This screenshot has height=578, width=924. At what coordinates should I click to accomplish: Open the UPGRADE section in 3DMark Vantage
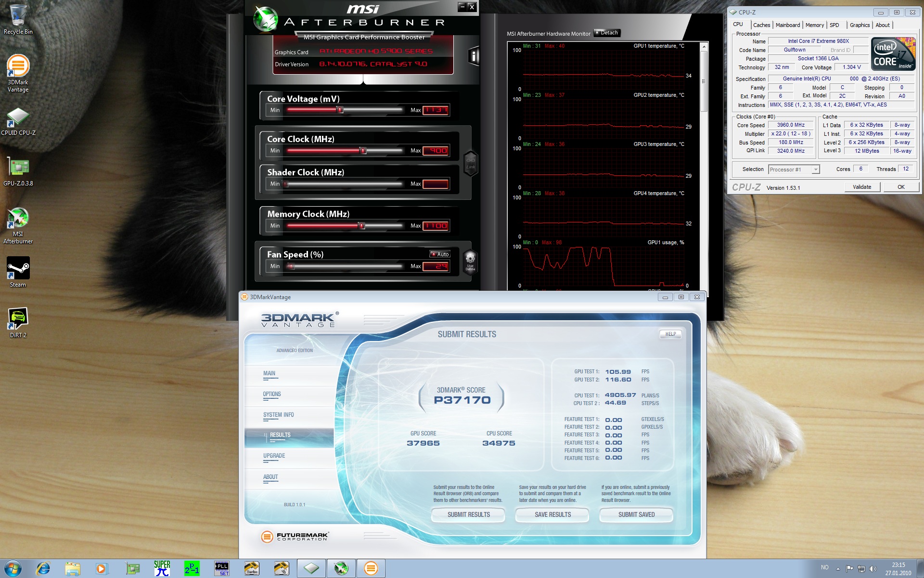coord(289,458)
